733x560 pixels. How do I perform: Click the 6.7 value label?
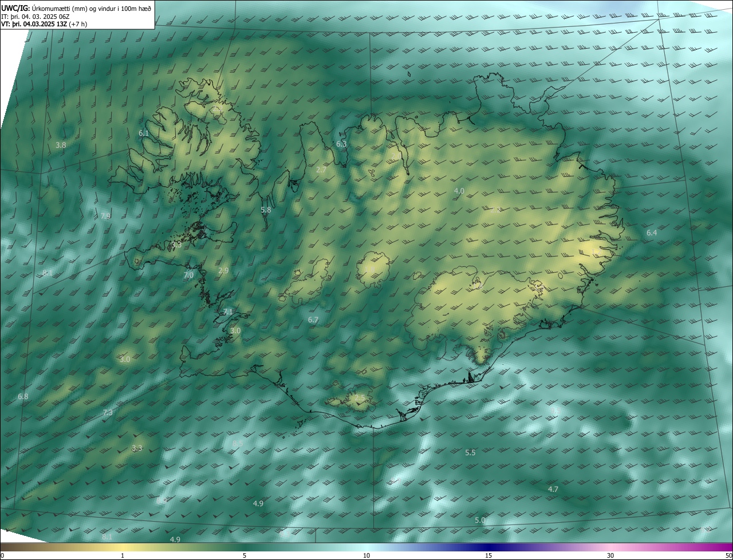[x=313, y=320]
